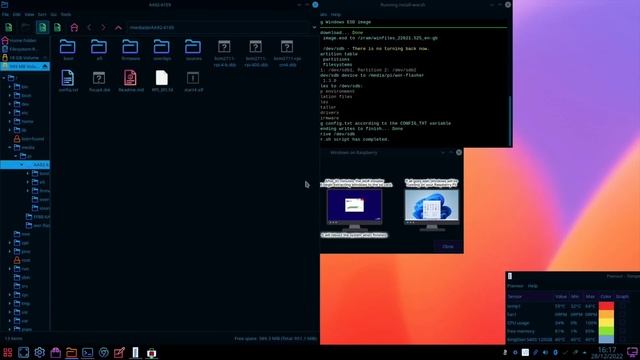640x360 pixels.
Task: Open the Help menu in the terminal window
Action: click(336, 14)
